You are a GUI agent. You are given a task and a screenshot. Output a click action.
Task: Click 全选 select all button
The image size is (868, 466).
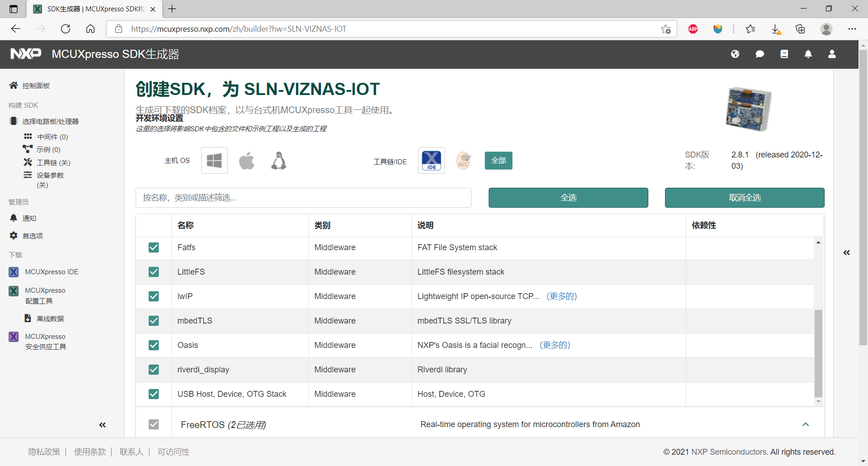(568, 198)
